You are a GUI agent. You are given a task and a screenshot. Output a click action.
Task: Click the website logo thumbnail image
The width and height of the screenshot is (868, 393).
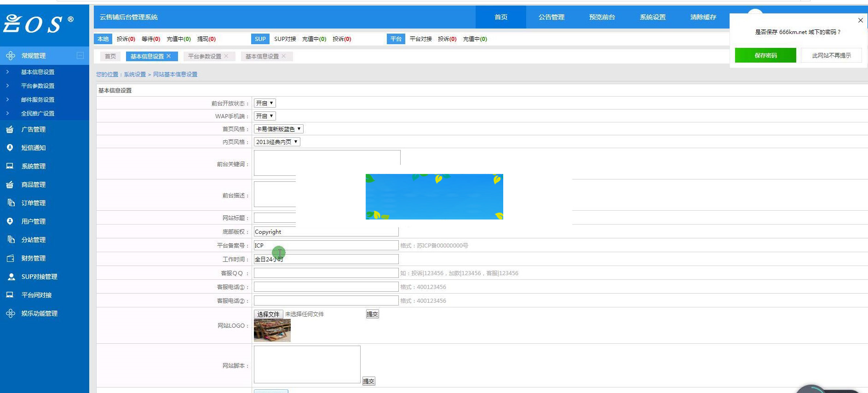pos(272,330)
